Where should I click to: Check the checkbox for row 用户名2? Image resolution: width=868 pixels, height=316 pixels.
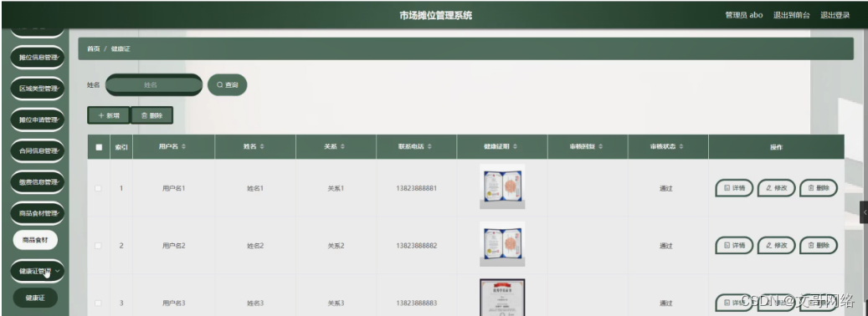98,246
